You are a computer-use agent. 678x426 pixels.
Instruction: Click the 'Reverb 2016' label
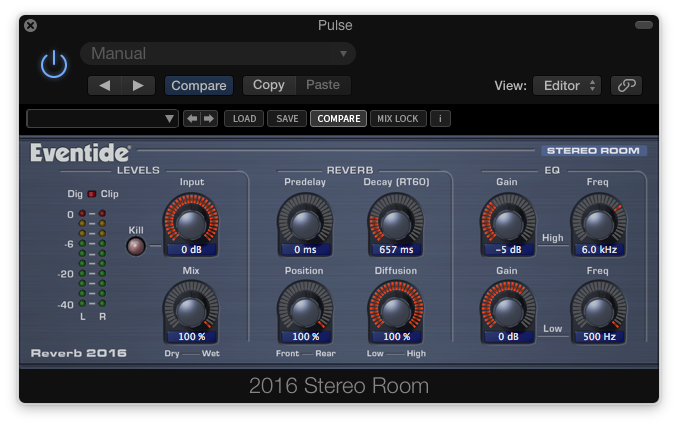click(79, 353)
